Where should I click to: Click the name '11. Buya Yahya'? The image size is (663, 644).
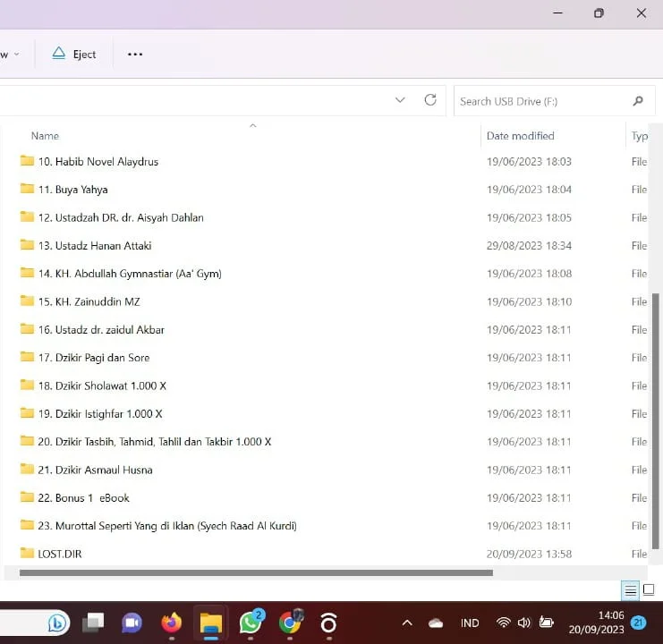[72, 190]
